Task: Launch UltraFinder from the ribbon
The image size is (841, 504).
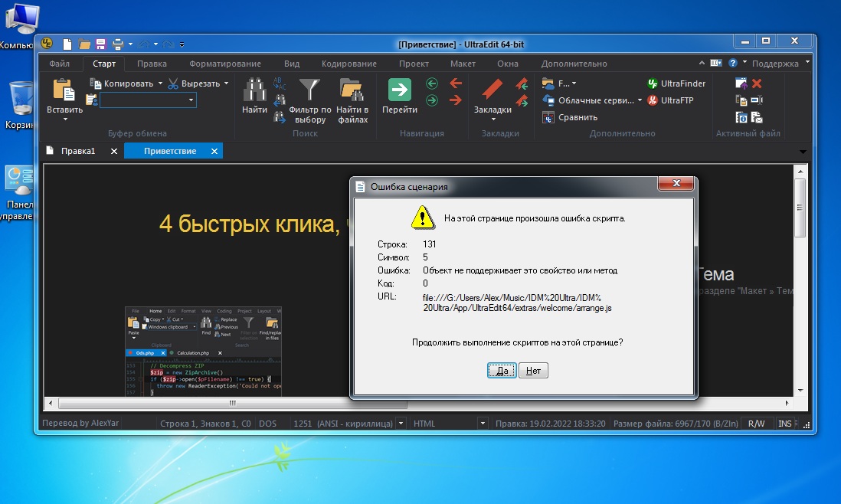Action: pos(676,83)
